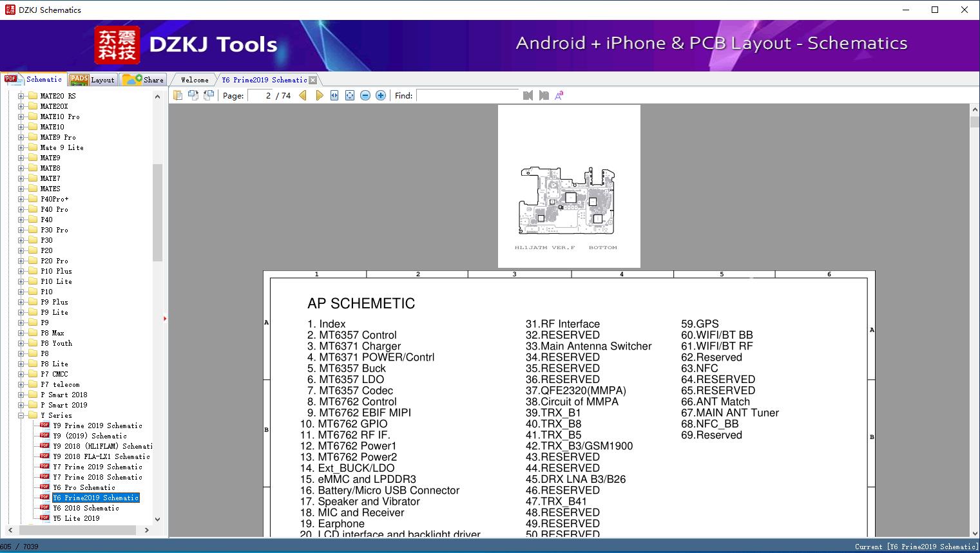980x553 pixels.
Task: Expand the Mate 9 Lite folder node
Action: click(x=21, y=147)
